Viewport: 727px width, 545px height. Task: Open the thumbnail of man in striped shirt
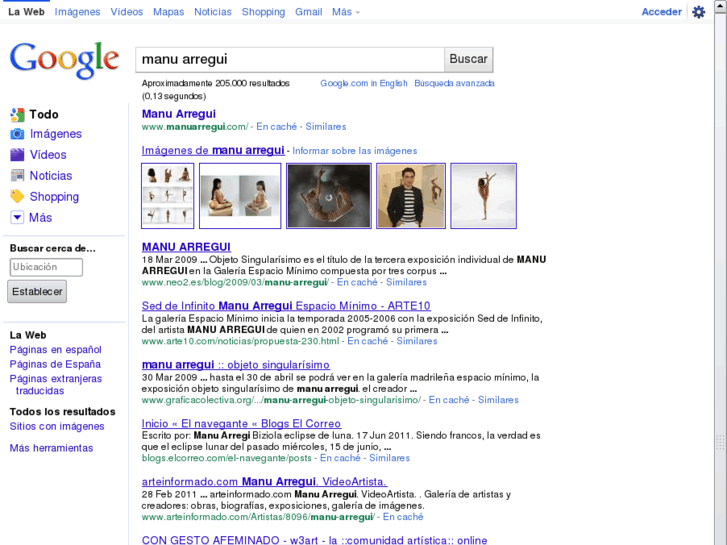click(411, 196)
